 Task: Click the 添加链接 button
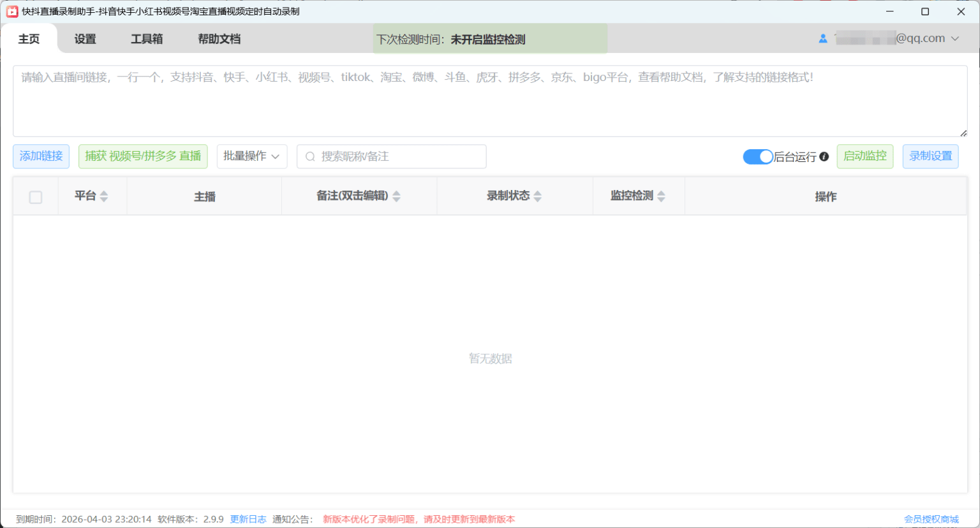pyautogui.click(x=41, y=156)
